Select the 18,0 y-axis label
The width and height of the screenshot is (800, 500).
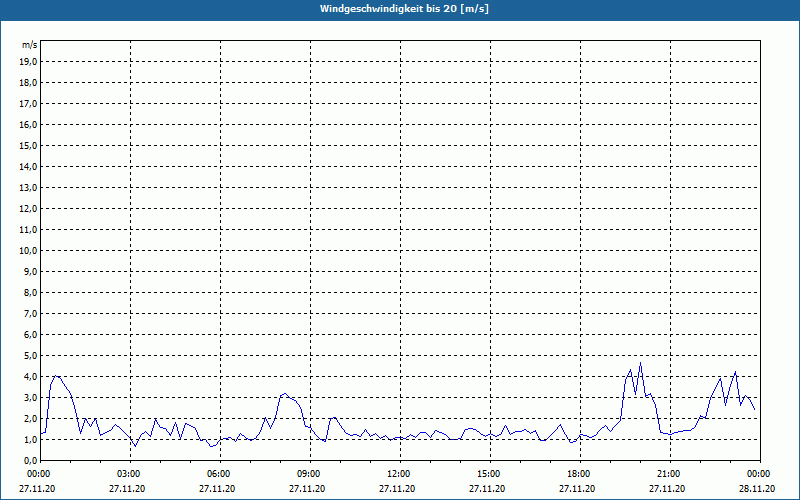28,83
